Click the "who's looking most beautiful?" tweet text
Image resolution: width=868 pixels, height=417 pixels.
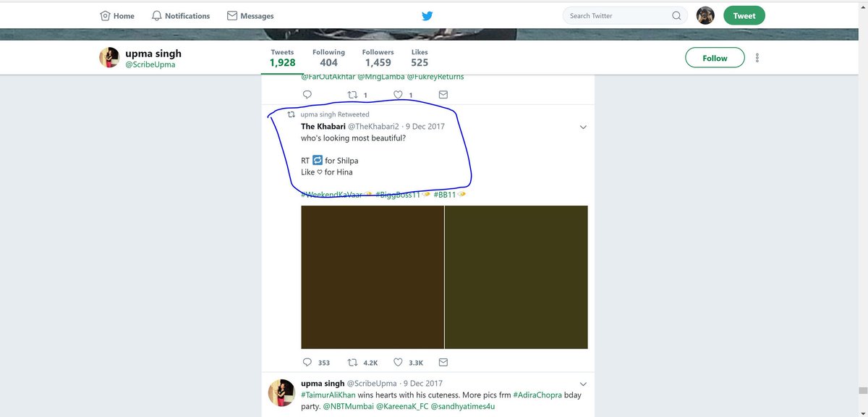[x=353, y=138]
